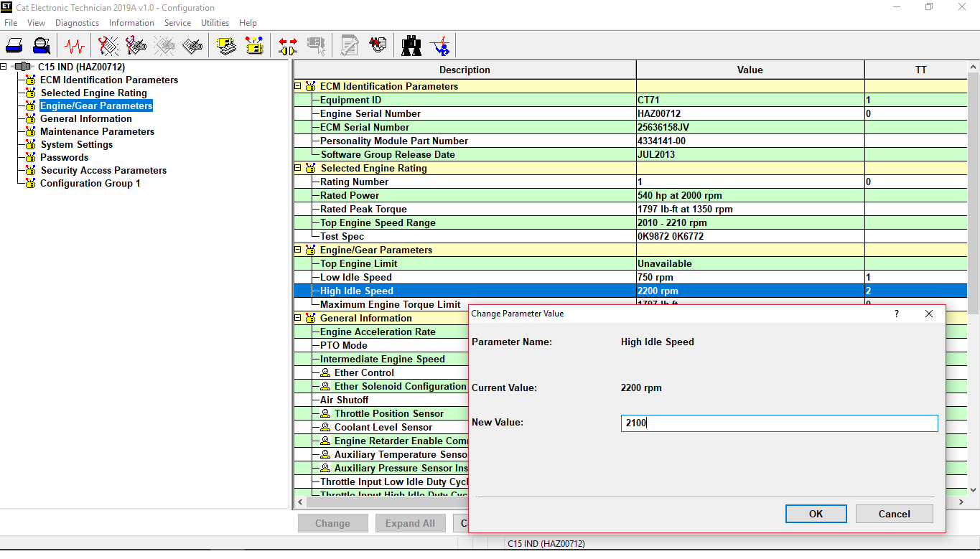This screenshot has height=559, width=980.
Task: Open Active Diagnostic Codes toolbar icon
Action: [x=108, y=46]
